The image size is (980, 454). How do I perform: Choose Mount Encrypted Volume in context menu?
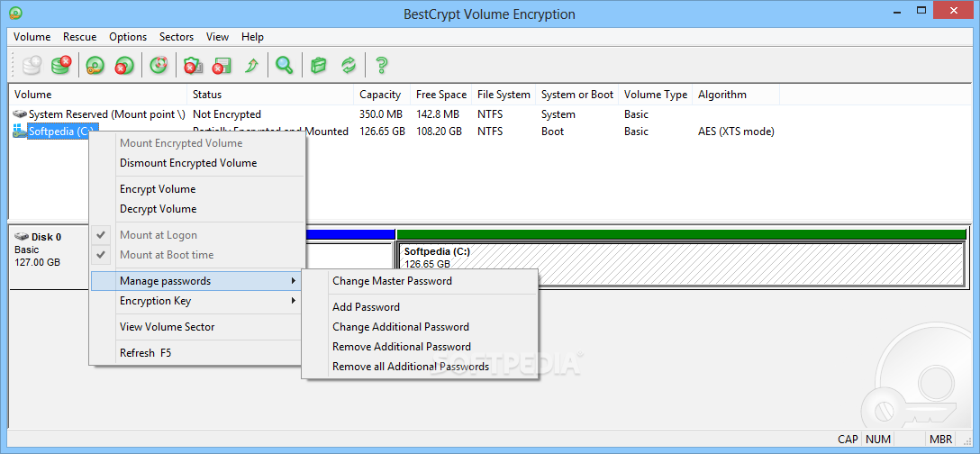(x=197, y=143)
